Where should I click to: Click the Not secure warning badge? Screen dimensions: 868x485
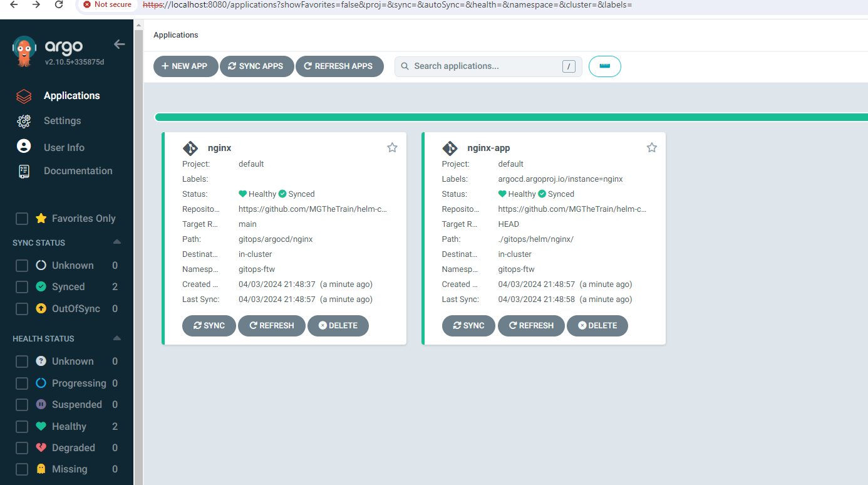click(107, 4)
